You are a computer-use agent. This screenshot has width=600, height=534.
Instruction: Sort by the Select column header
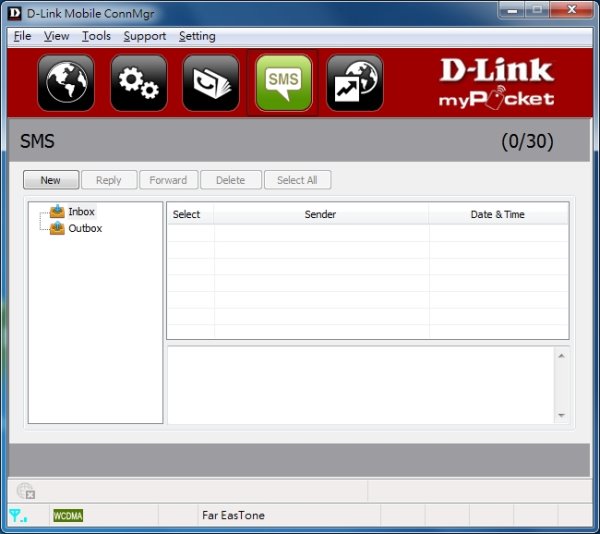pos(190,214)
